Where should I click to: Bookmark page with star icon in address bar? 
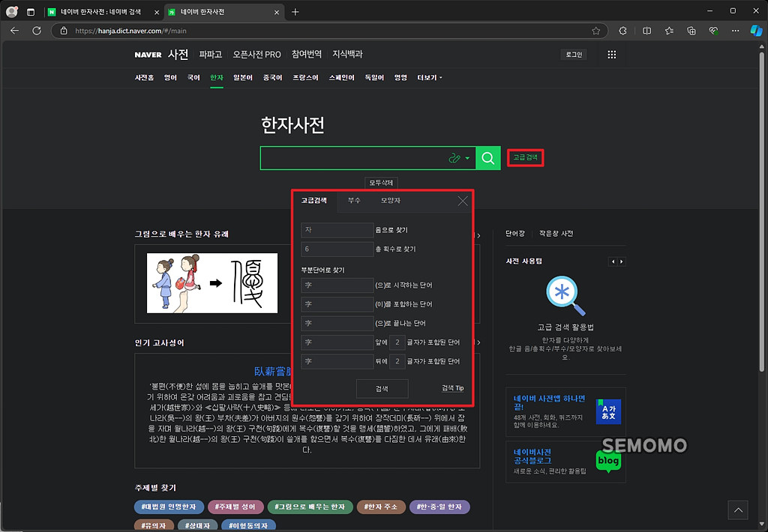pyautogui.click(x=595, y=31)
